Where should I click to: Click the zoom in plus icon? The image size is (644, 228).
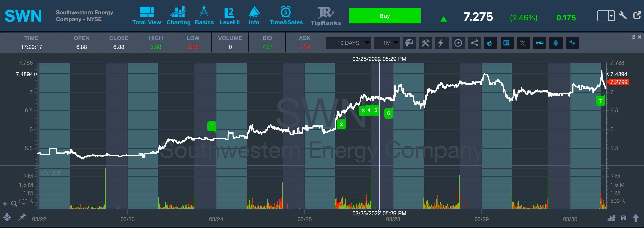pos(5,204)
